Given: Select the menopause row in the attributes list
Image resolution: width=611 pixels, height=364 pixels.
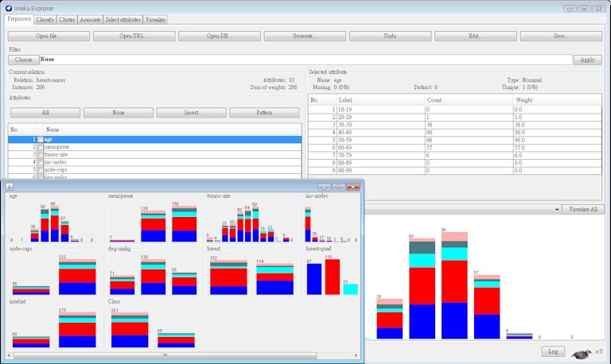Looking at the screenshot, I should click(154, 147).
